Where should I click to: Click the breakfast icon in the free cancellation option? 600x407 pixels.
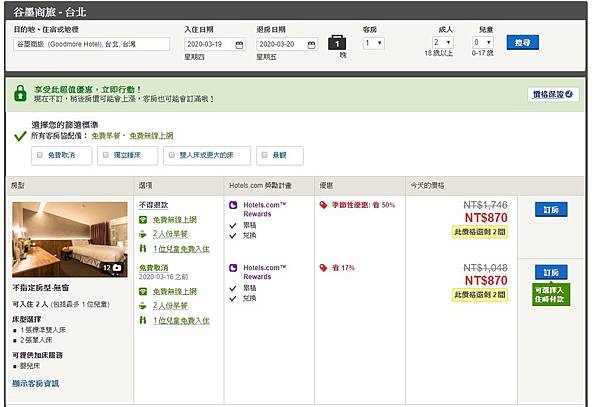[143, 306]
